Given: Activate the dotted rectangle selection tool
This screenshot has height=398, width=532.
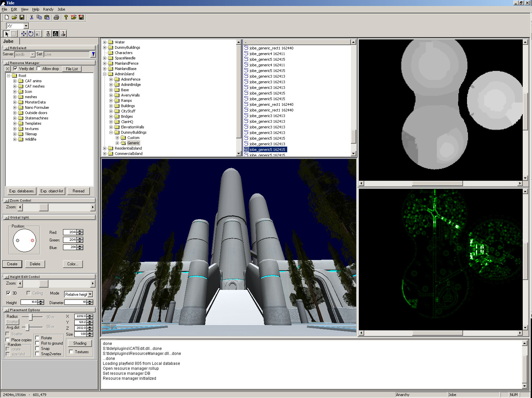Looking at the screenshot, I should [14, 33].
